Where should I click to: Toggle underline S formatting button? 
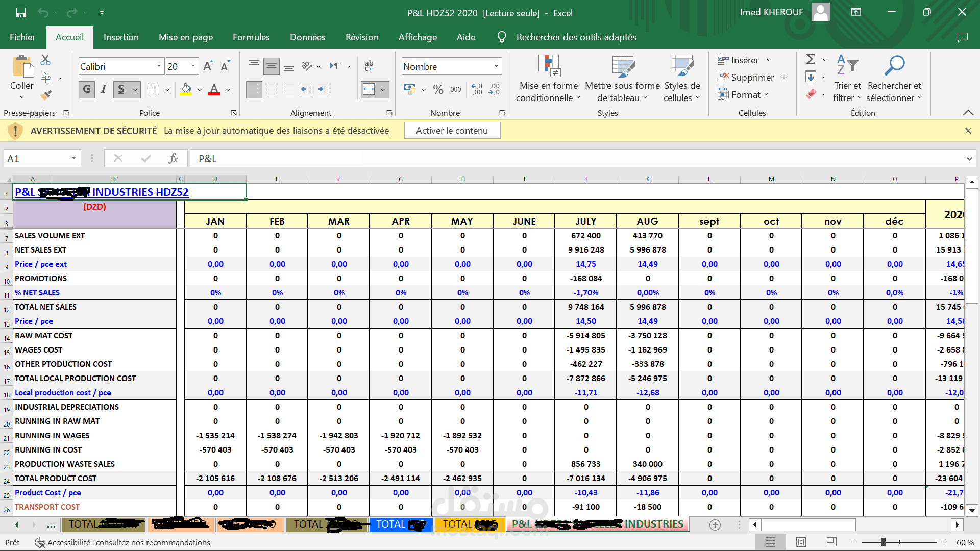point(121,89)
